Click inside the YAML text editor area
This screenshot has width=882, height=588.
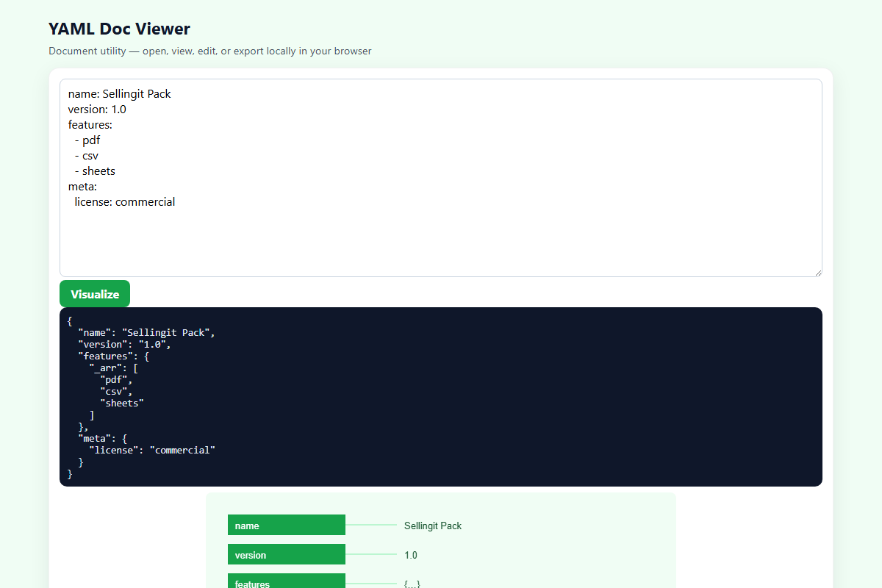click(441, 178)
